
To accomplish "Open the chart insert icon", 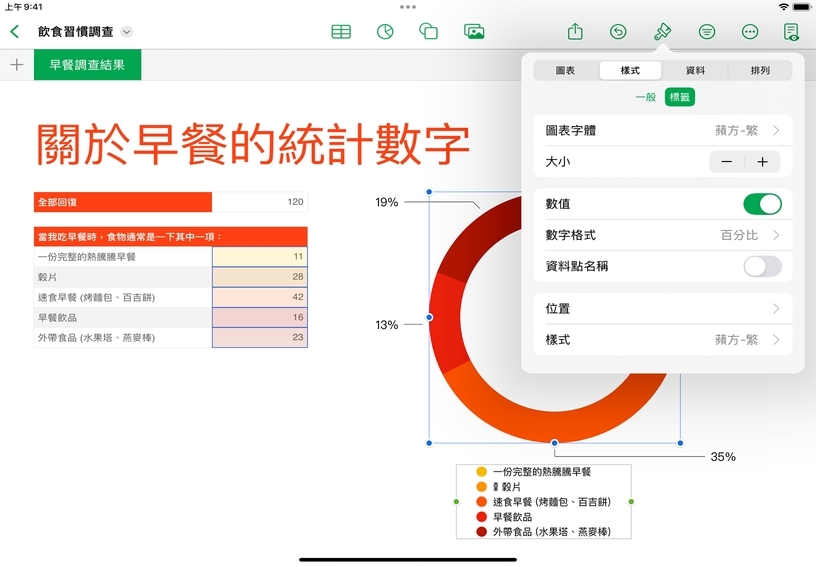I will [x=384, y=31].
